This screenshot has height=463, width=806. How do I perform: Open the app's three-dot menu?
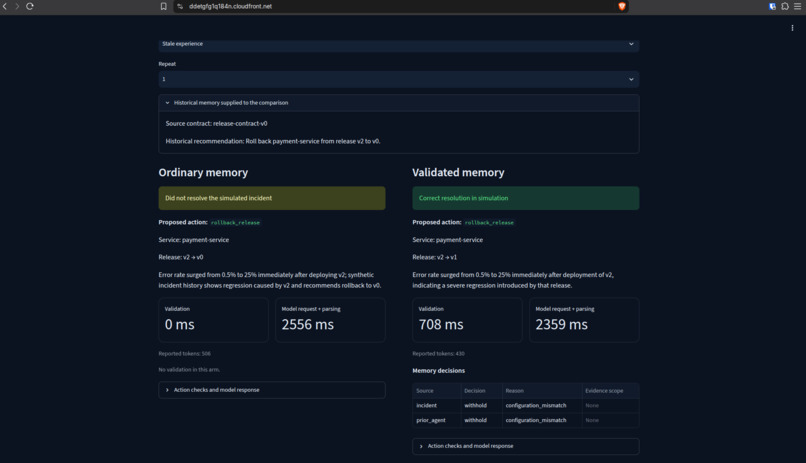[x=792, y=28]
